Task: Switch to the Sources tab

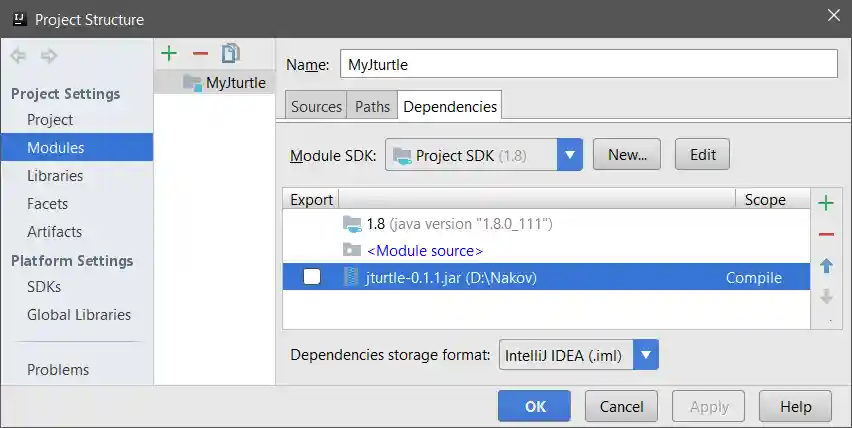Action: click(x=316, y=106)
